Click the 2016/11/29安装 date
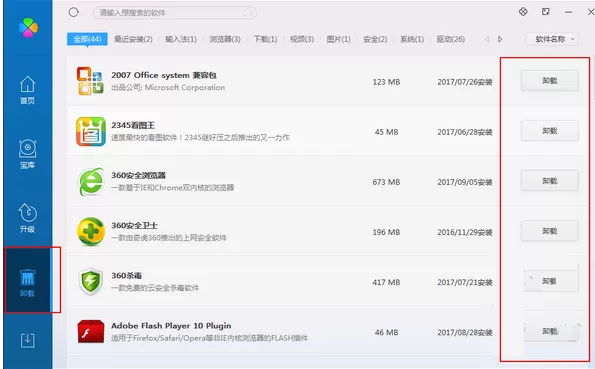Viewport: 595px width, 369px height. pyautogui.click(x=465, y=232)
